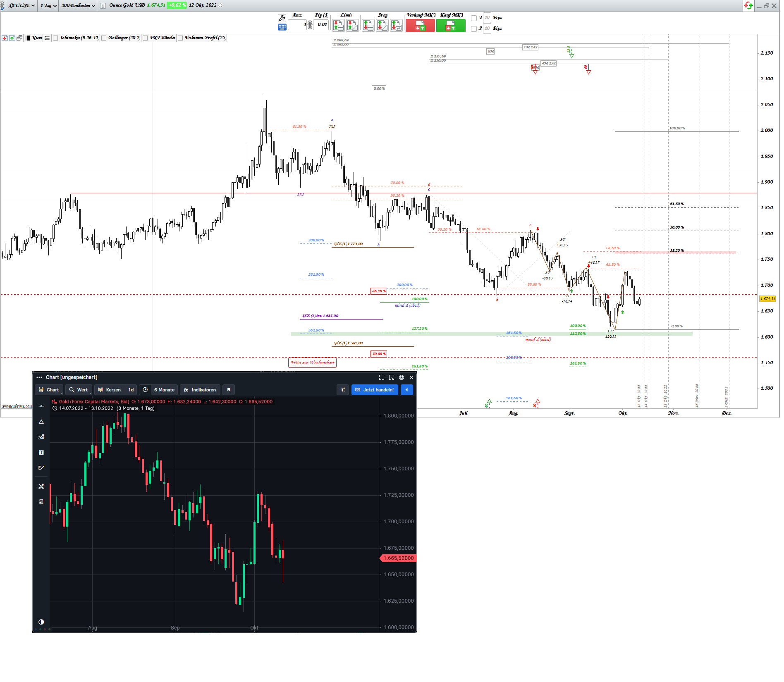The image size is (784, 682).
Task: Enable the Bollinger indicator checkbox
Action: coord(104,38)
